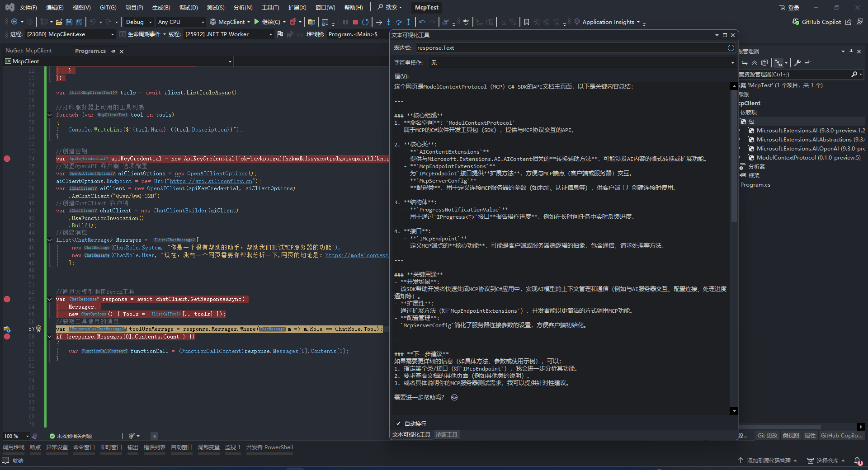Click the Step Out up-arrow icon
Image resolution: width=868 pixels, height=470 pixels.
click(408, 22)
